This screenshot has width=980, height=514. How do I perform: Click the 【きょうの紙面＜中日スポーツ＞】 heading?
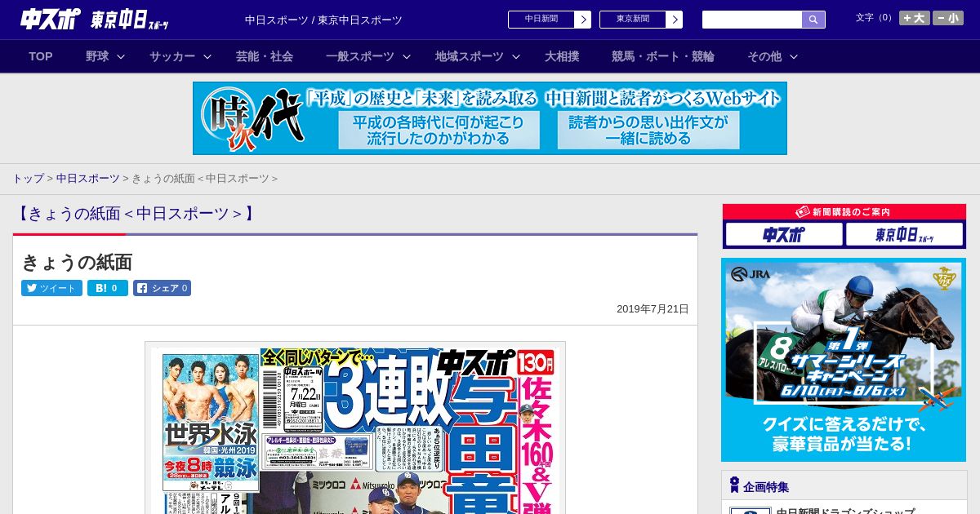click(x=136, y=214)
